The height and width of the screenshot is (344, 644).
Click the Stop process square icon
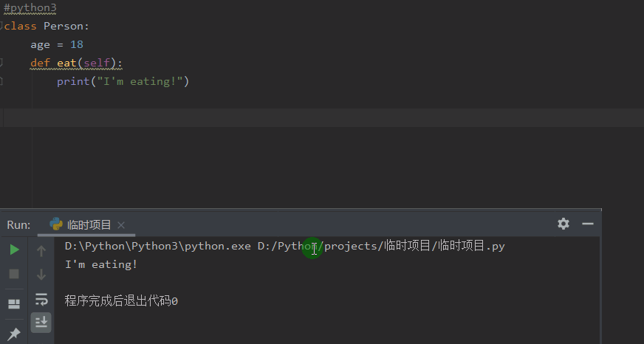[x=14, y=274]
